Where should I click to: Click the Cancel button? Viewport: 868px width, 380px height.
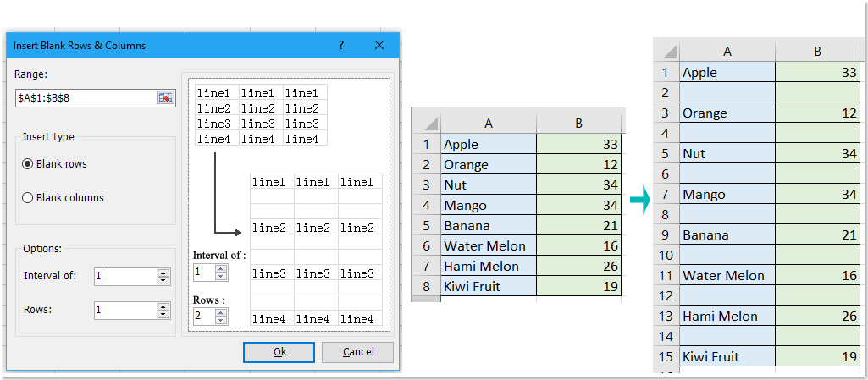point(357,352)
